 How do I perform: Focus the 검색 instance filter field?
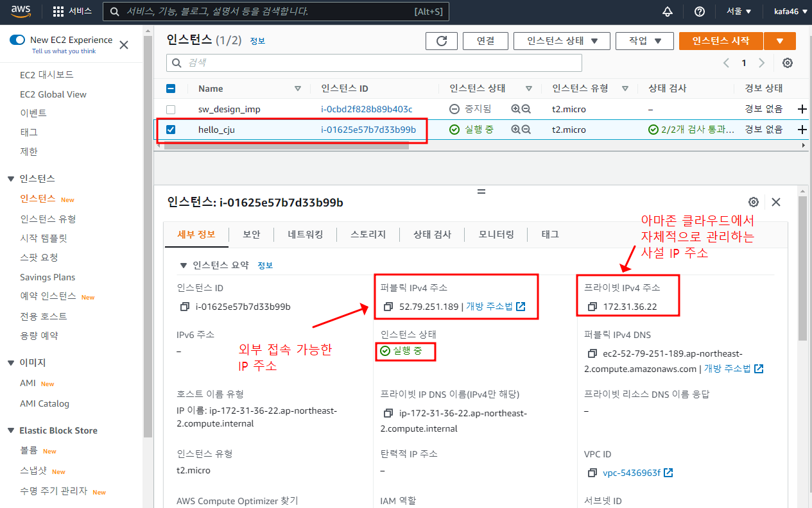point(374,63)
